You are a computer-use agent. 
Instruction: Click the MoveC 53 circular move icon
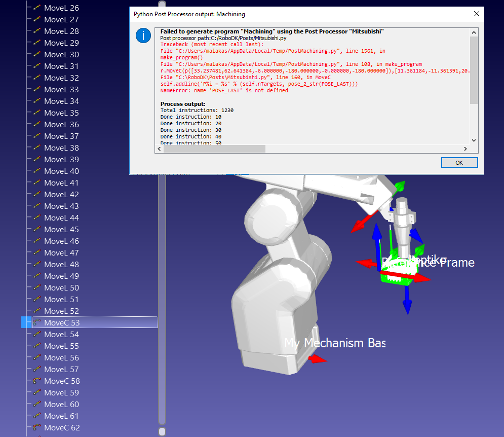tap(37, 322)
